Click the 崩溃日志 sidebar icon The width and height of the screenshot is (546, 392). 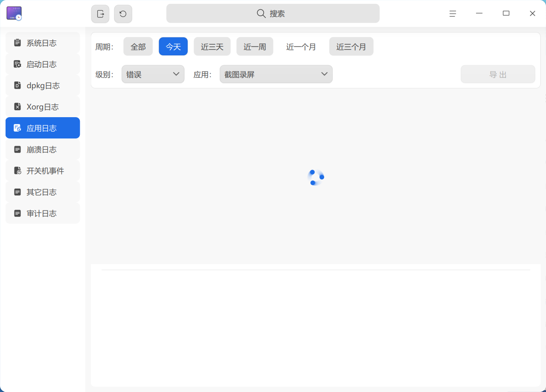pos(17,149)
